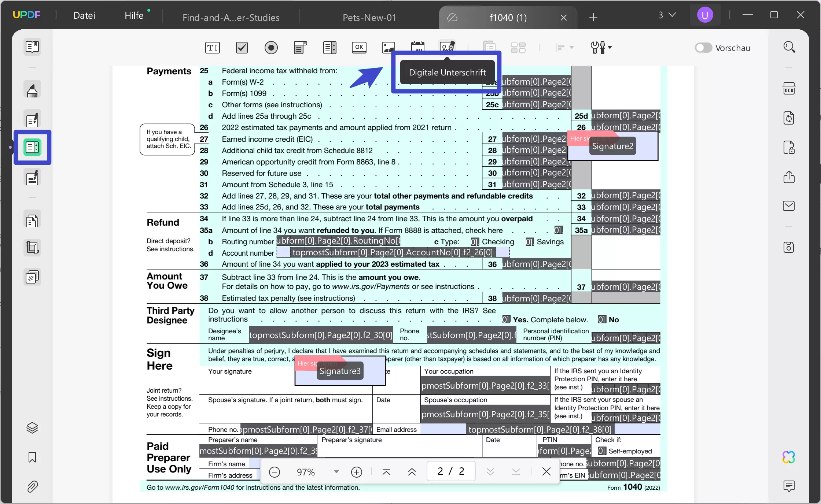Select the date picker form field tool
Viewport: 821px width, 504px height.
[418, 48]
